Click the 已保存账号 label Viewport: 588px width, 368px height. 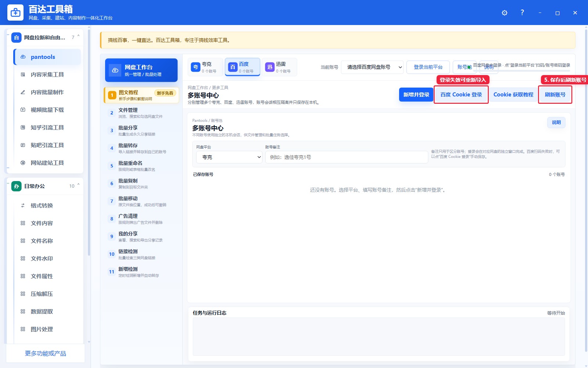203,174
